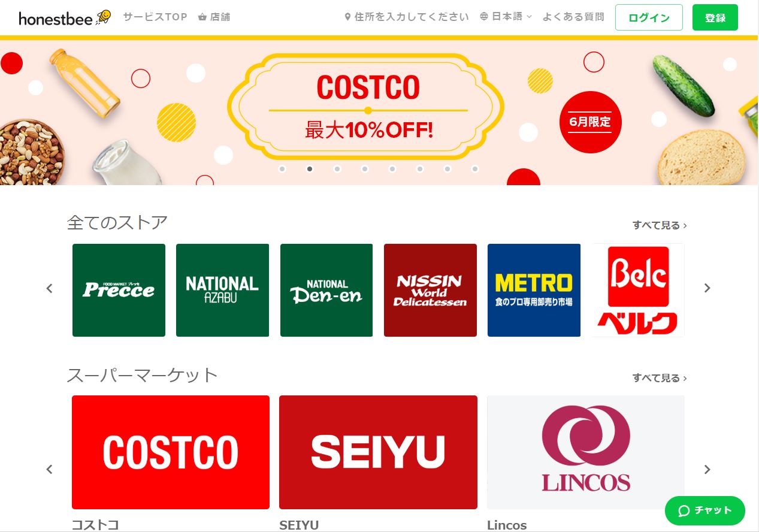Select the METRO store tile
This screenshot has width=759, height=532.
coord(534,290)
